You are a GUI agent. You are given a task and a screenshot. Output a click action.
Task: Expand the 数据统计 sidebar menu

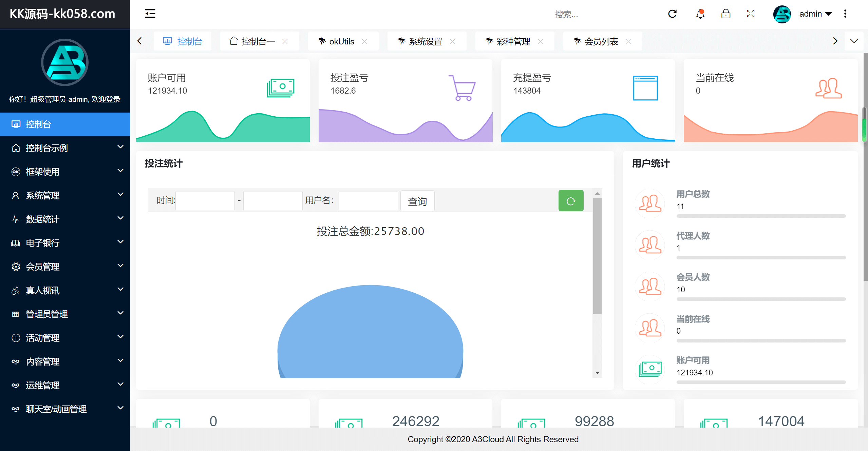coord(65,219)
